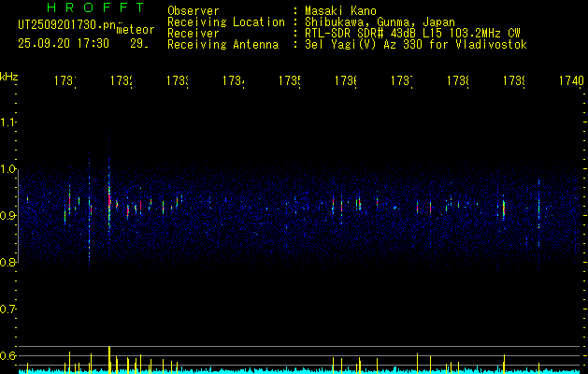This screenshot has height=374, width=588.
Task: Click the 1735 time axis label
Action: 290,81
